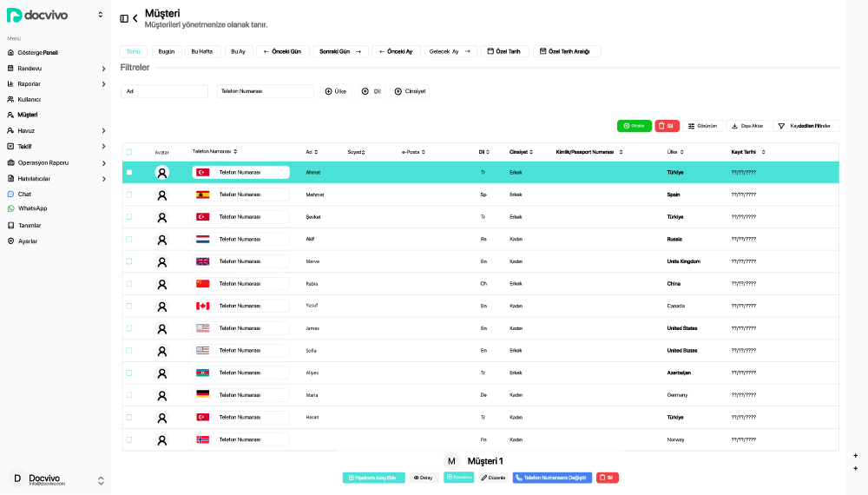Click Telefon Numarasını Değiştir phone button

(552, 478)
